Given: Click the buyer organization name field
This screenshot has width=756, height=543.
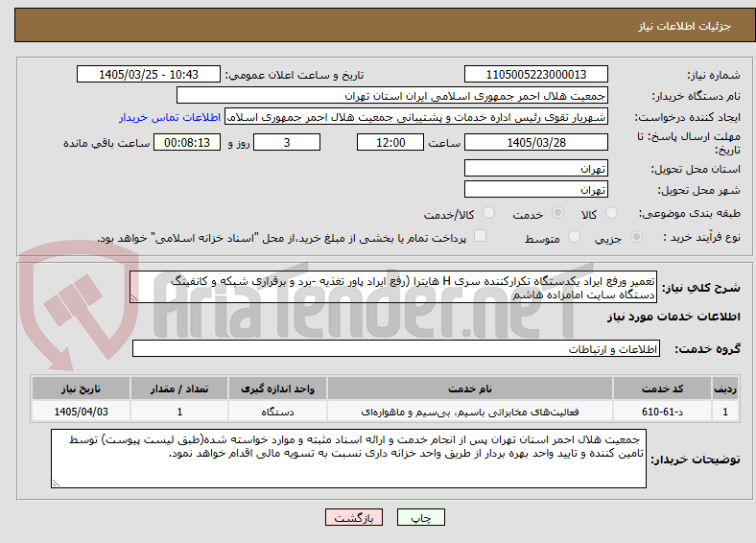Looking at the screenshot, I should coord(392,96).
